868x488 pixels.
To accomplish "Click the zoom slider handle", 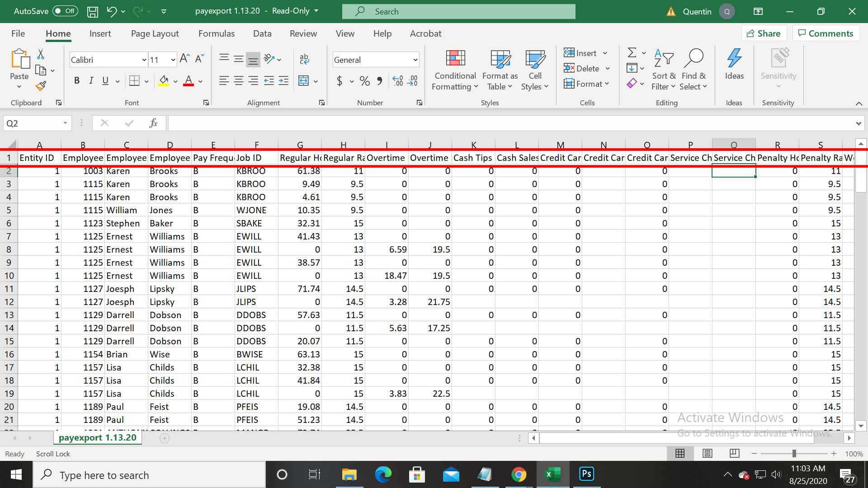I will point(794,453).
